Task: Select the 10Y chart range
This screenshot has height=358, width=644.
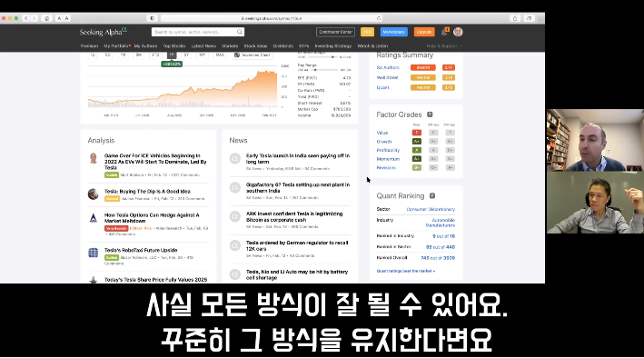Action: pos(202,55)
